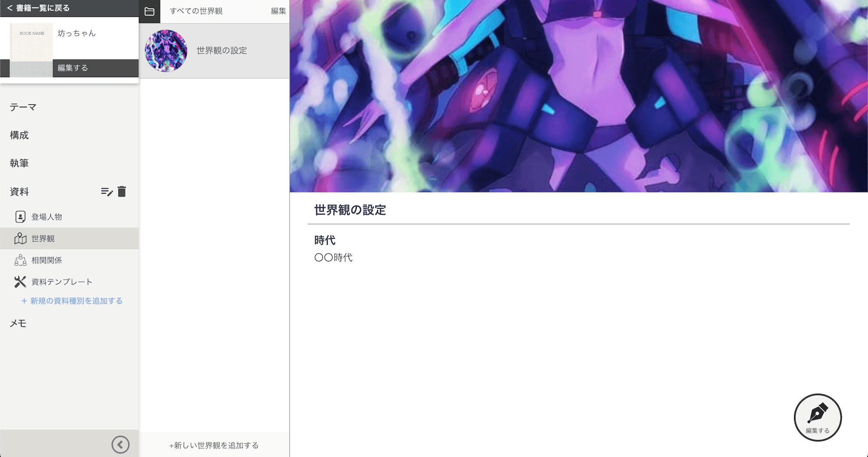Select 世界観 in the sidebar
Image resolution: width=868 pixels, height=457 pixels.
click(x=69, y=238)
